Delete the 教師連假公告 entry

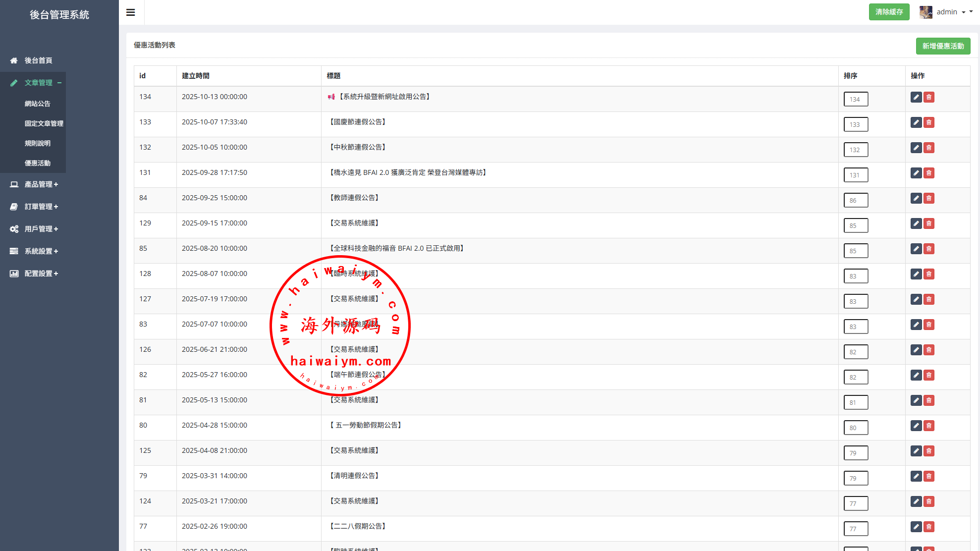tap(929, 198)
